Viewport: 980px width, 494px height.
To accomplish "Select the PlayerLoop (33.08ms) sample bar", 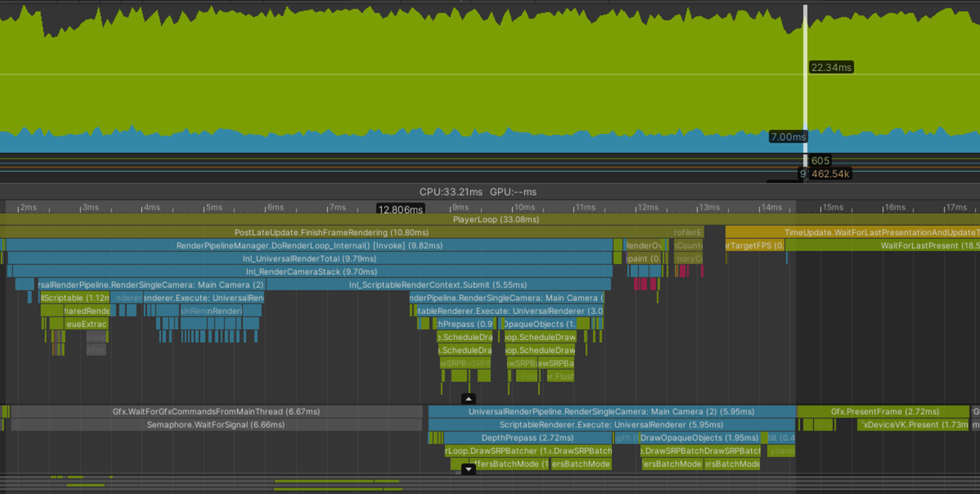I will point(496,219).
